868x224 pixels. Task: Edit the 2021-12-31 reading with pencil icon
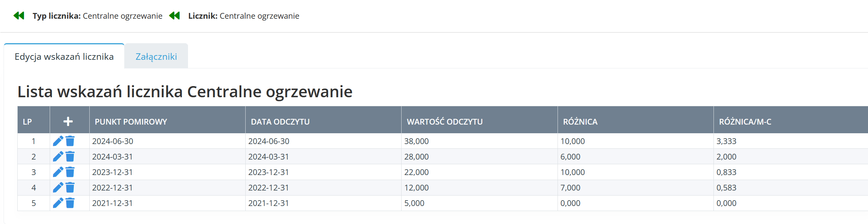click(58, 203)
